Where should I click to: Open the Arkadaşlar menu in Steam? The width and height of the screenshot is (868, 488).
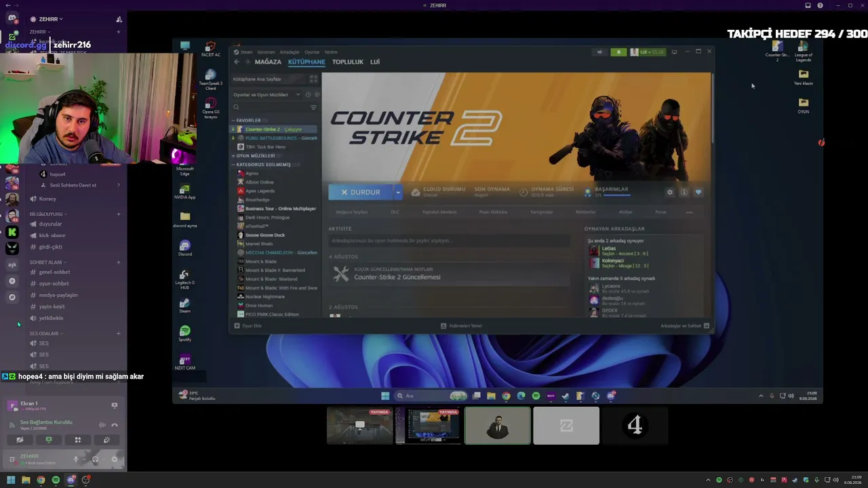tap(290, 52)
